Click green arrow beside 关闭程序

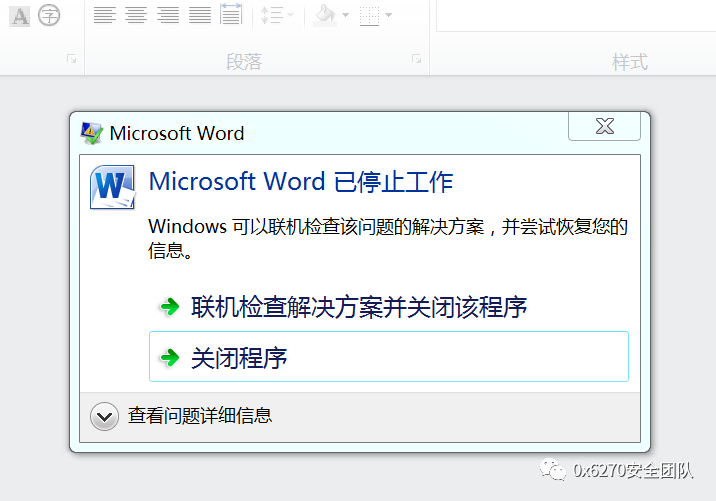(x=170, y=357)
